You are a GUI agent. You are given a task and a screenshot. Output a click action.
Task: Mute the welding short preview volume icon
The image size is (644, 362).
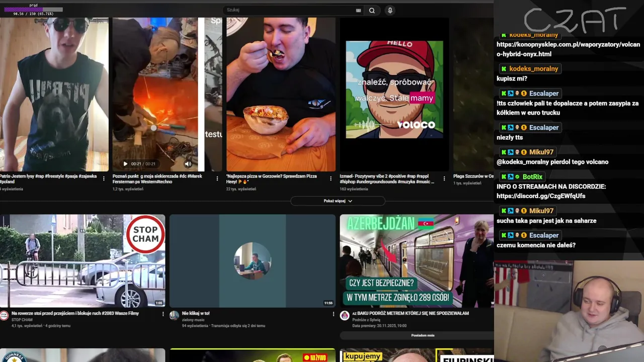click(188, 164)
